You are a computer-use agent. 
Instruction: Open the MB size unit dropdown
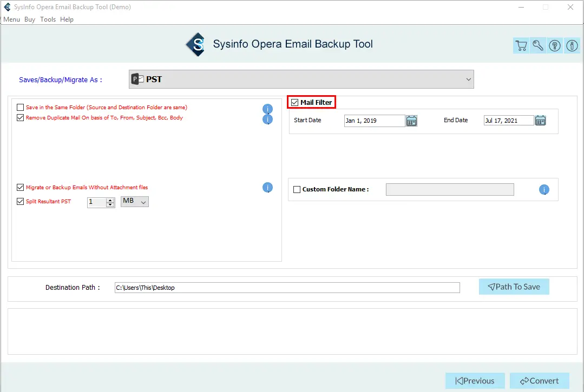click(x=135, y=202)
